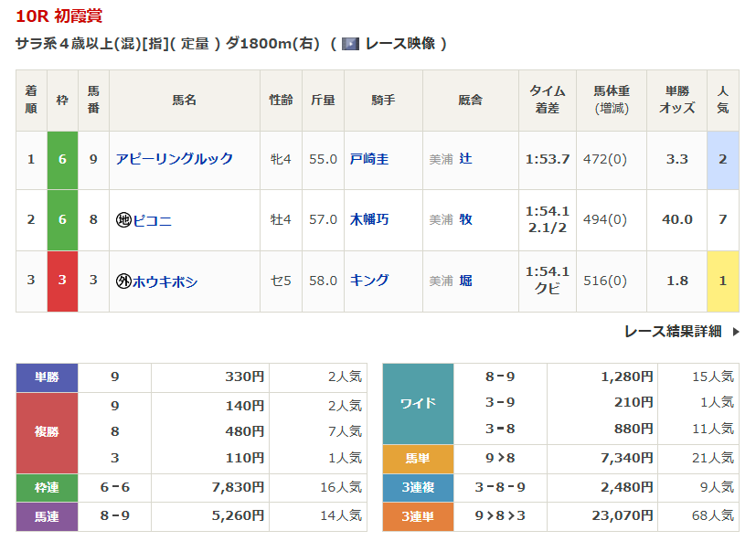The height and width of the screenshot is (541, 756).
Task: Click the yellow popularity 1 cell
Action: pyautogui.click(x=722, y=281)
